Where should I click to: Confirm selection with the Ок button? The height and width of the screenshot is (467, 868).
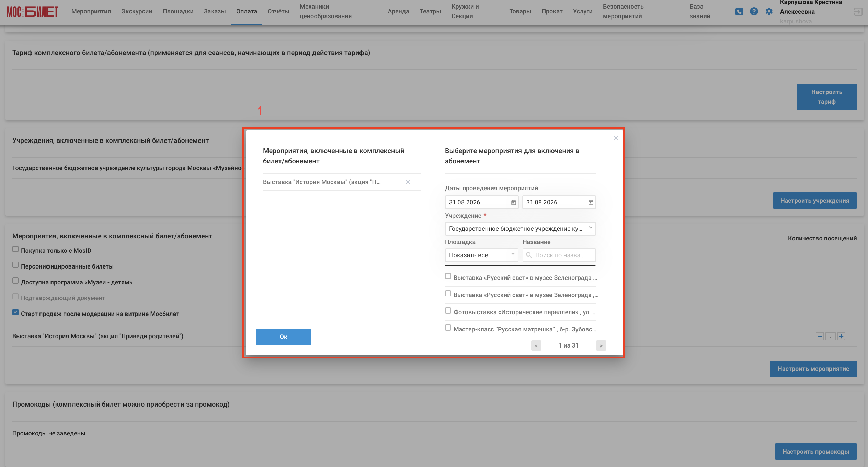click(283, 337)
